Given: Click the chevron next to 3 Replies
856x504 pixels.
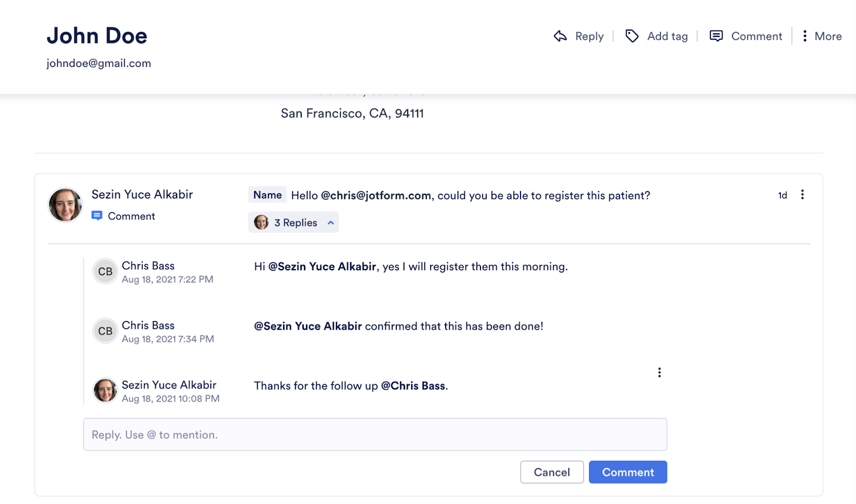Looking at the screenshot, I should 331,223.
